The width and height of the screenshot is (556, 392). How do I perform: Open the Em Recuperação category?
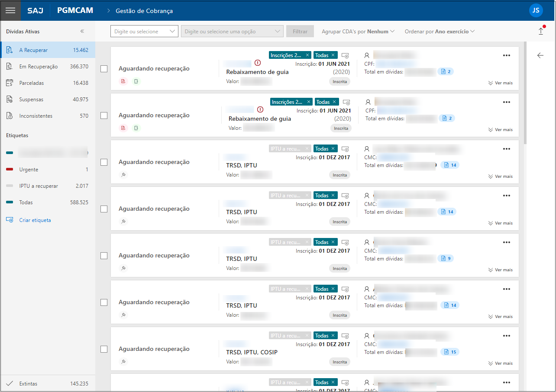pos(38,67)
